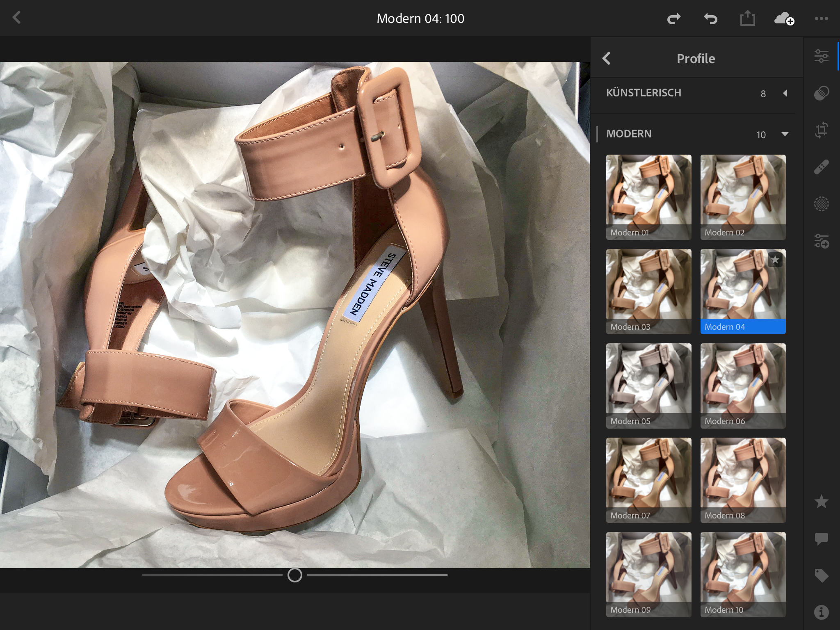Open the Edit sliders panel icon
840x630 pixels.
coord(821,56)
